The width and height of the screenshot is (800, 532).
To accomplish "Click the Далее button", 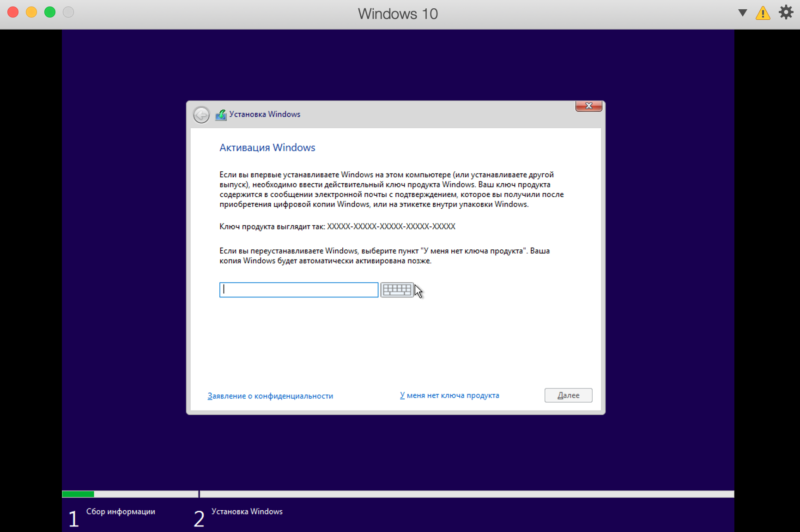I will click(568, 395).
